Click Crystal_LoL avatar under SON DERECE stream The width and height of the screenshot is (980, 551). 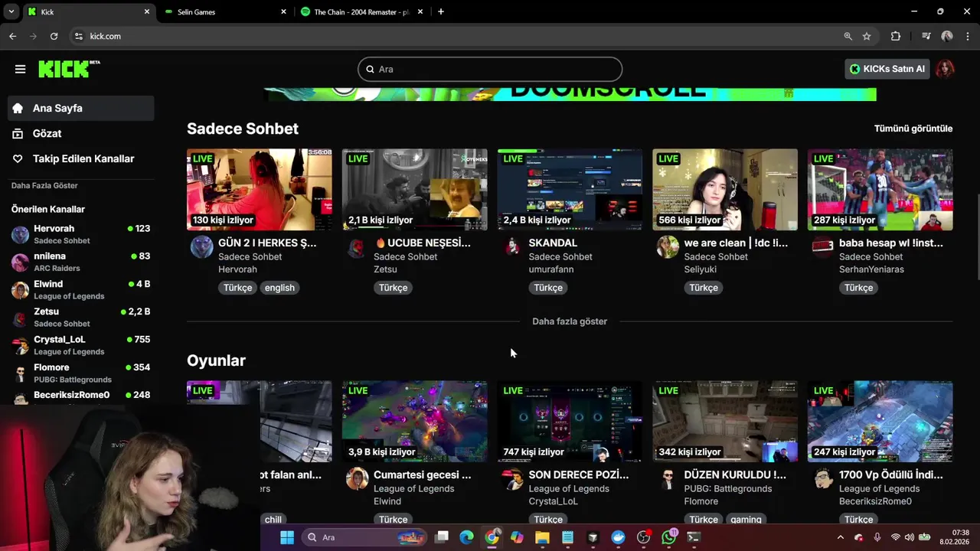tap(512, 479)
